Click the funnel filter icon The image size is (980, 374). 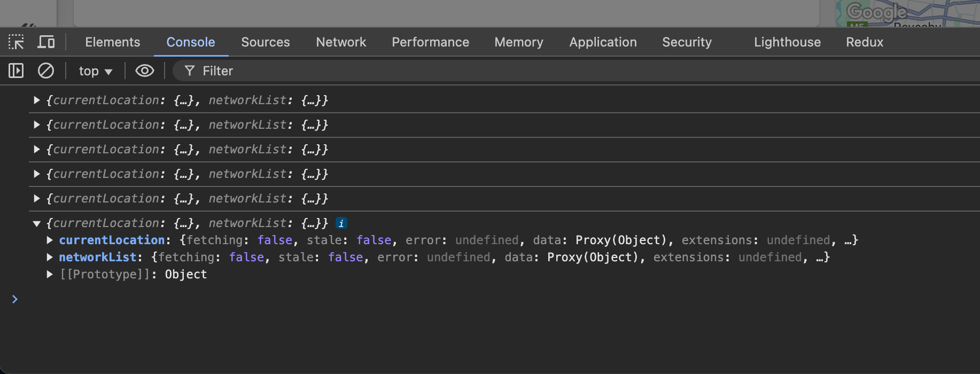[x=189, y=71]
